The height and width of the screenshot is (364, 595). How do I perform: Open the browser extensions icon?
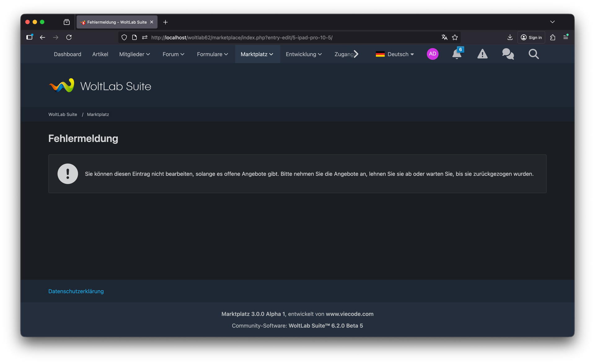pyautogui.click(x=553, y=37)
